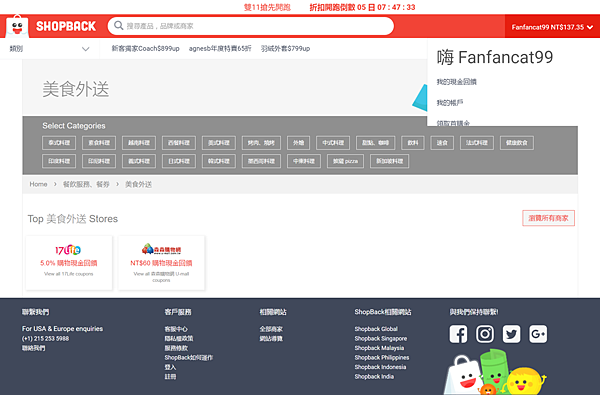Open agnesb年度特賣65折 promo link
Screen dimensions: 600x395
[220, 49]
